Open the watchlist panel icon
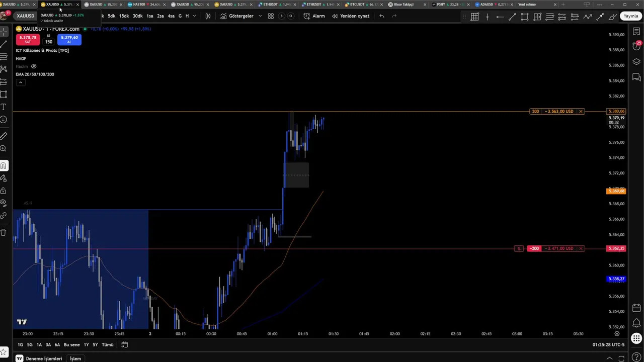The height and width of the screenshot is (362, 644). (x=636, y=32)
